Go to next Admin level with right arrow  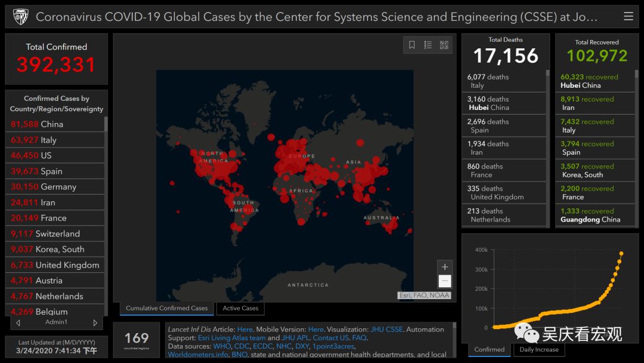[x=95, y=323]
